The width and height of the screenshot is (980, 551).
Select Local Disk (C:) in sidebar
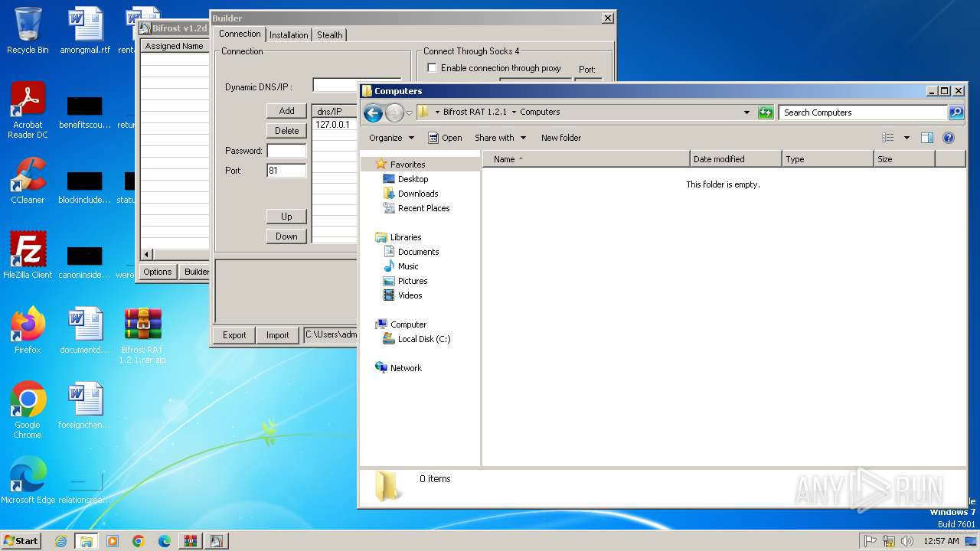click(424, 339)
